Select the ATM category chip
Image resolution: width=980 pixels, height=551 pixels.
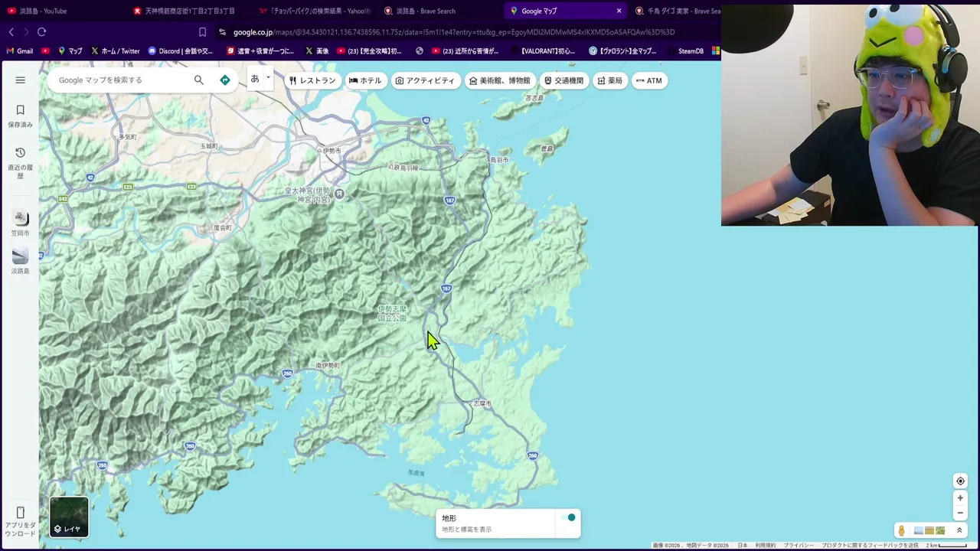pos(649,80)
